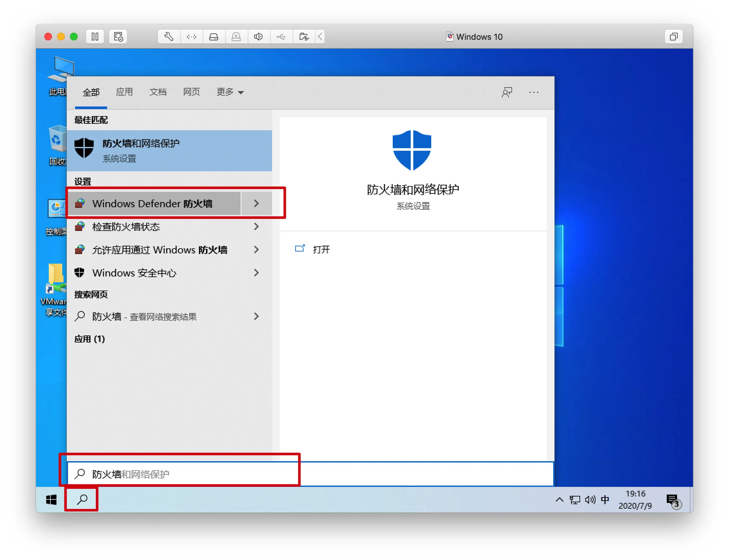Click the shared folder icon in toolbar
Screen dimensions: 729x560
tap(304, 37)
